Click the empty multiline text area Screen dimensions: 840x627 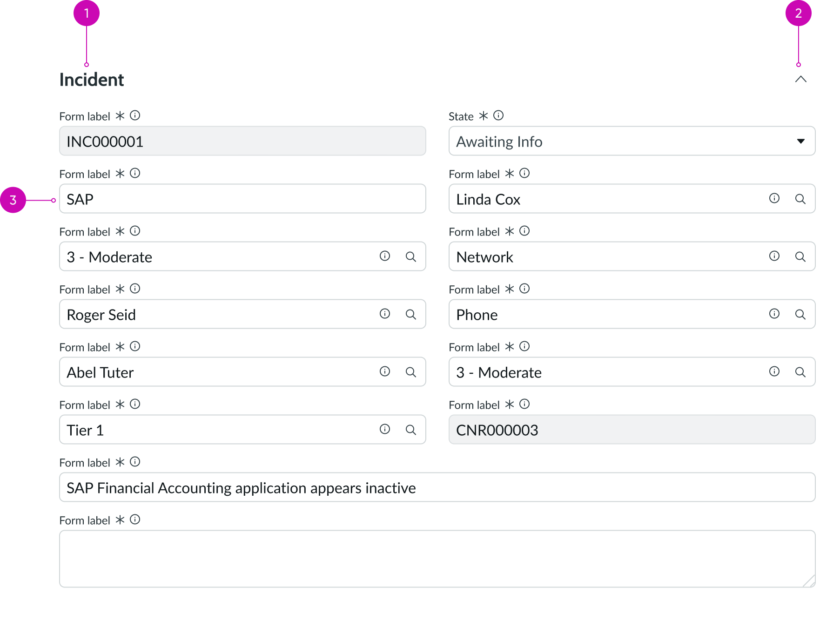tap(437, 558)
